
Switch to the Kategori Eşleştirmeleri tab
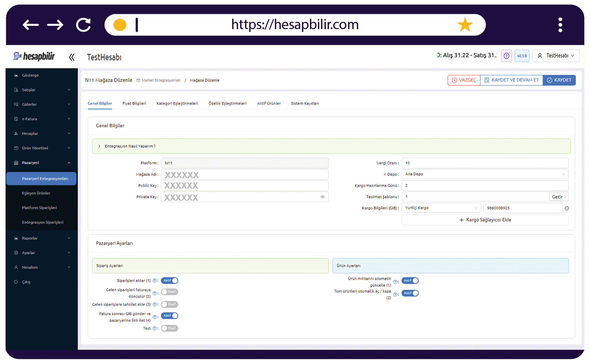coord(177,103)
